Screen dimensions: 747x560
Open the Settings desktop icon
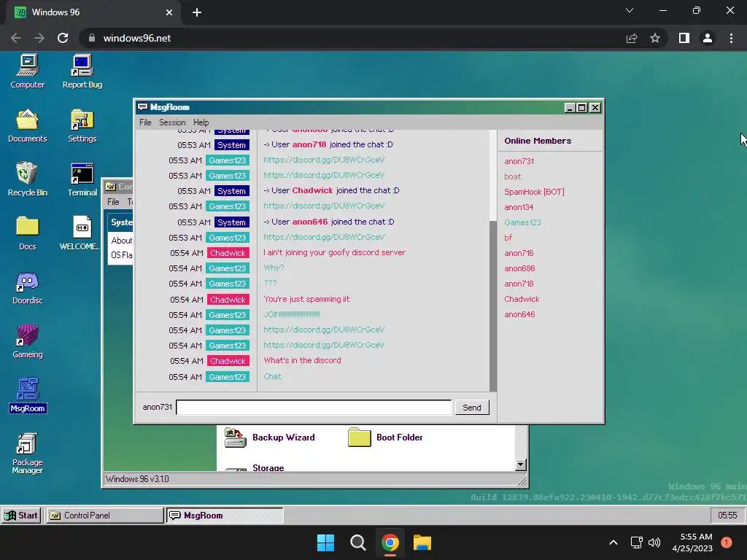tap(82, 125)
